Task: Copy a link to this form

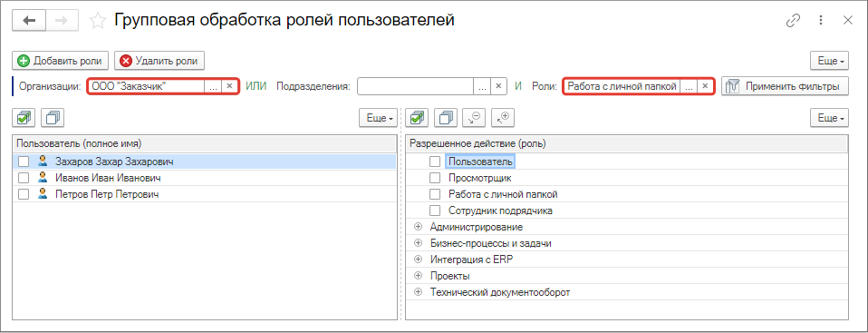Action: pyautogui.click(x=794, y=21)
